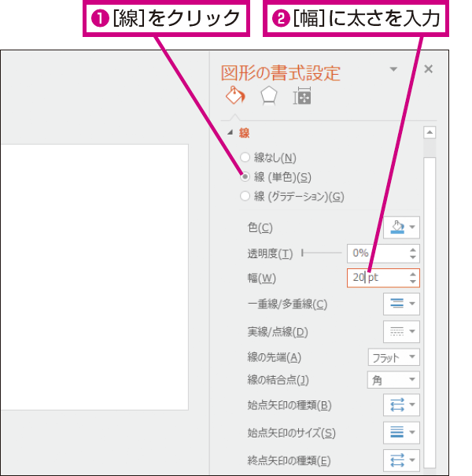Decrease line width with the down spinner

[412, 282]
